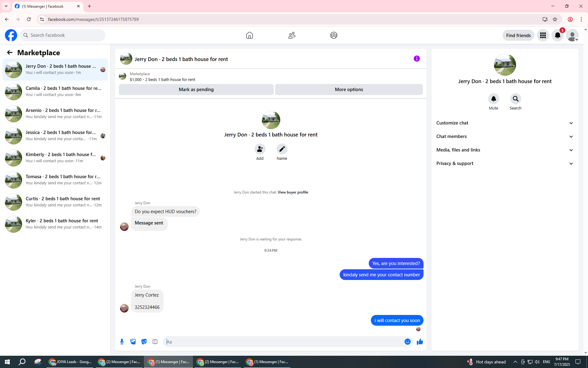Open the Chrome three-dot menu
Screen dimensions: 588x368
pos(581,19)
